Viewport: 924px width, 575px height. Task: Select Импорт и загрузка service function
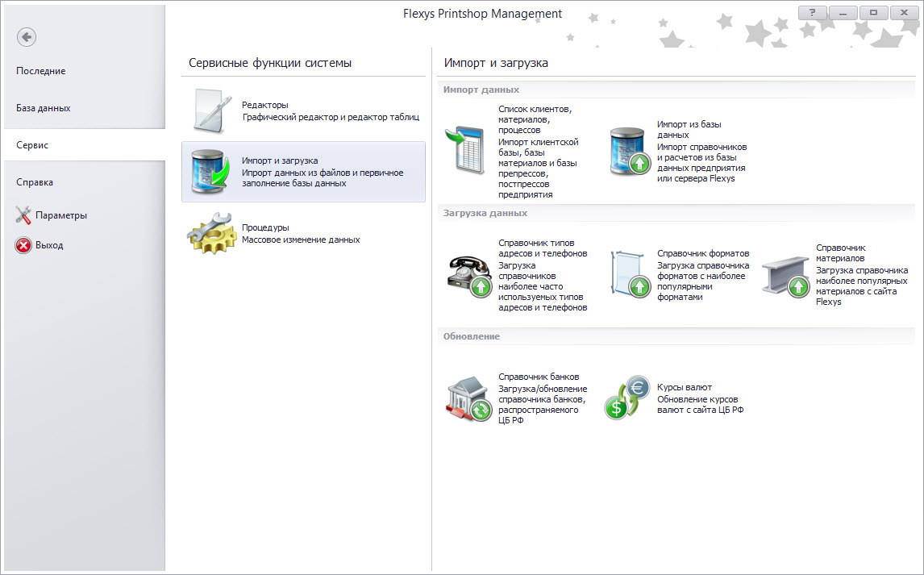point(303,172)
